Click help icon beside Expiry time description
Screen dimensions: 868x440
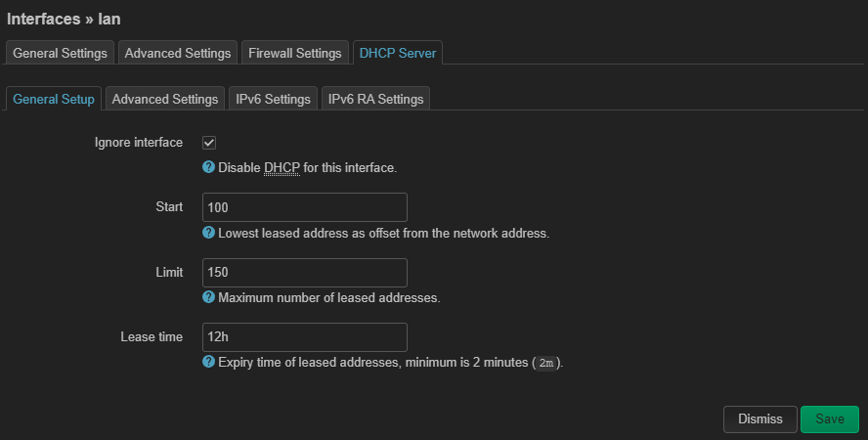[208, 362]
